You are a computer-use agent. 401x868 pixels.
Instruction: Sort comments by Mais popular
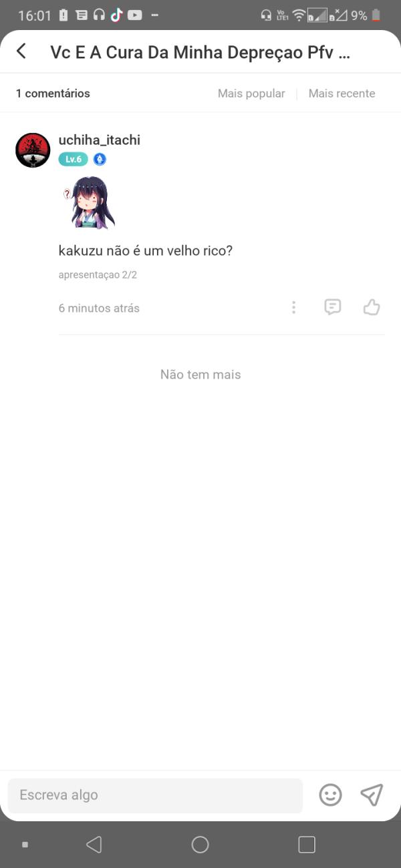tap(251, 93)
